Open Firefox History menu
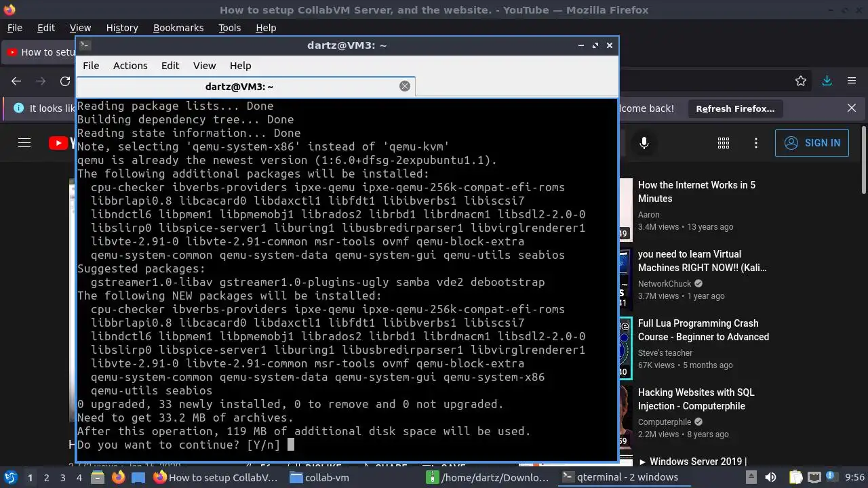Viewport: 868px width, 488px height. click(x=122, y=28)
